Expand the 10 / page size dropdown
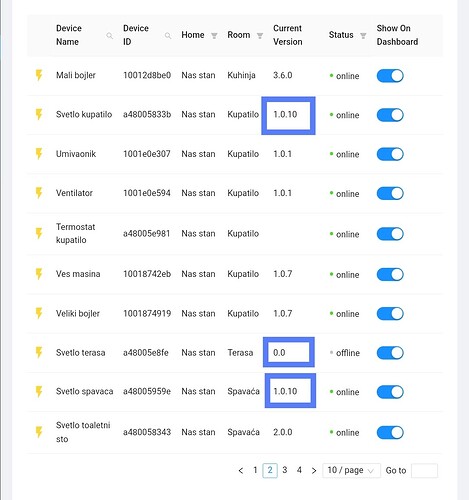 tap(351, 470)
